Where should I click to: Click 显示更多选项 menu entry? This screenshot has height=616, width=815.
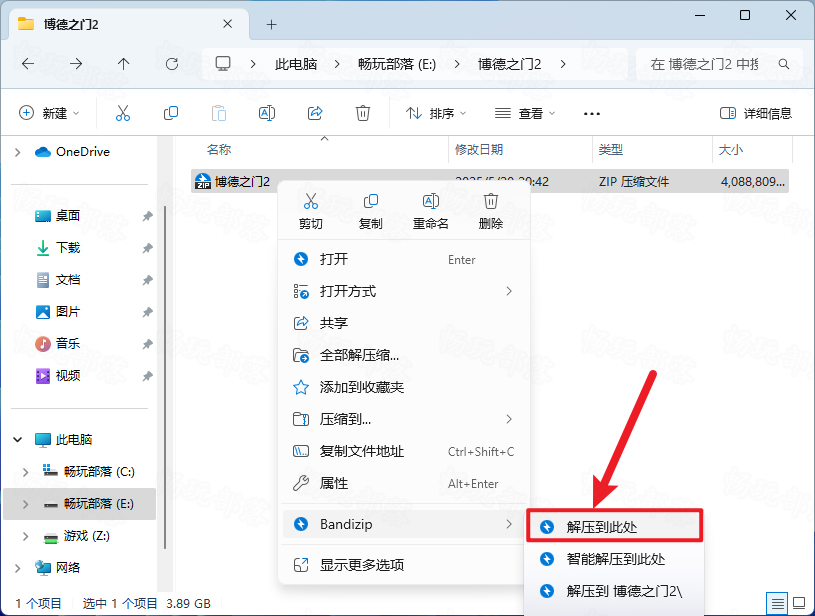pyautogui.click(x=404, y=565)
